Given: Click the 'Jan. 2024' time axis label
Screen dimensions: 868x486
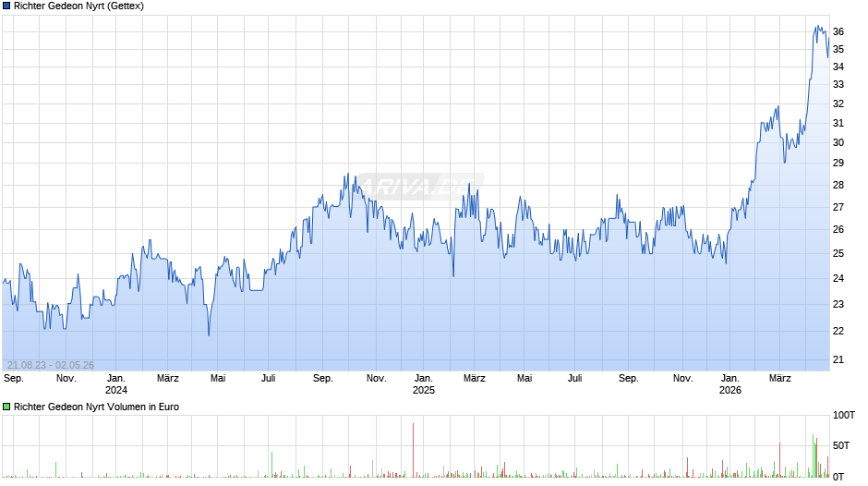Looking at the screenshot, I should 115,384.
